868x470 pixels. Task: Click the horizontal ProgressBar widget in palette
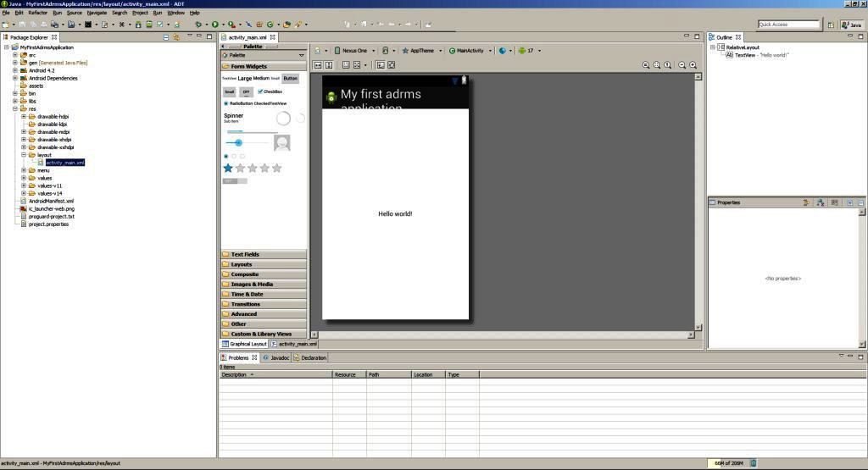(x=252, y=131)
